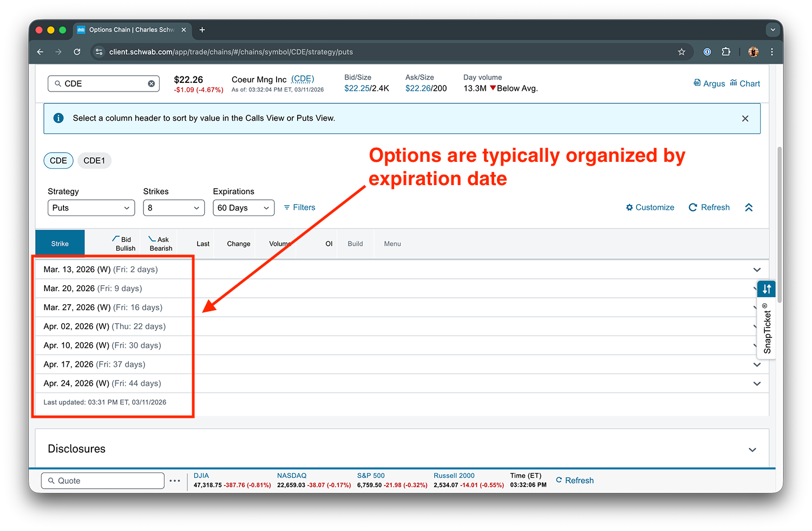Click the browser forward arrow
This screenshot has width=812, height=531.
click(x=58, y=52)
